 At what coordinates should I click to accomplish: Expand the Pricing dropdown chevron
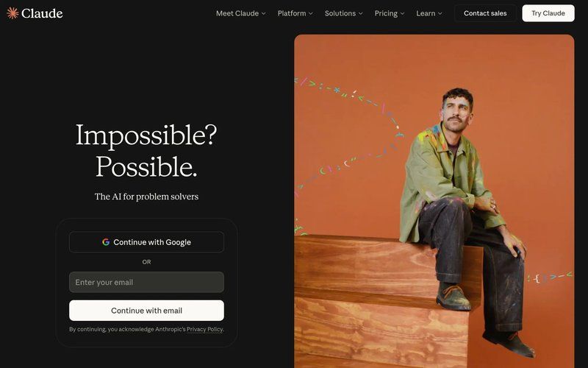click(x=402, y=13)
